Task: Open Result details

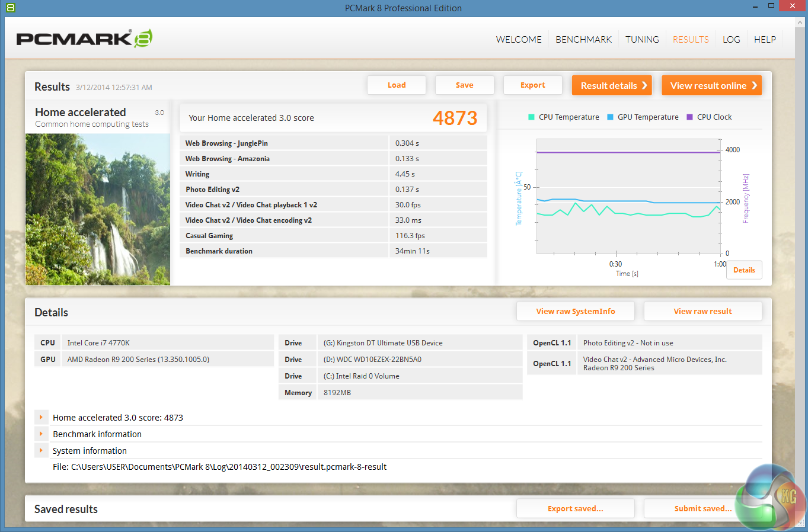Action: click(x=612, y=85)
